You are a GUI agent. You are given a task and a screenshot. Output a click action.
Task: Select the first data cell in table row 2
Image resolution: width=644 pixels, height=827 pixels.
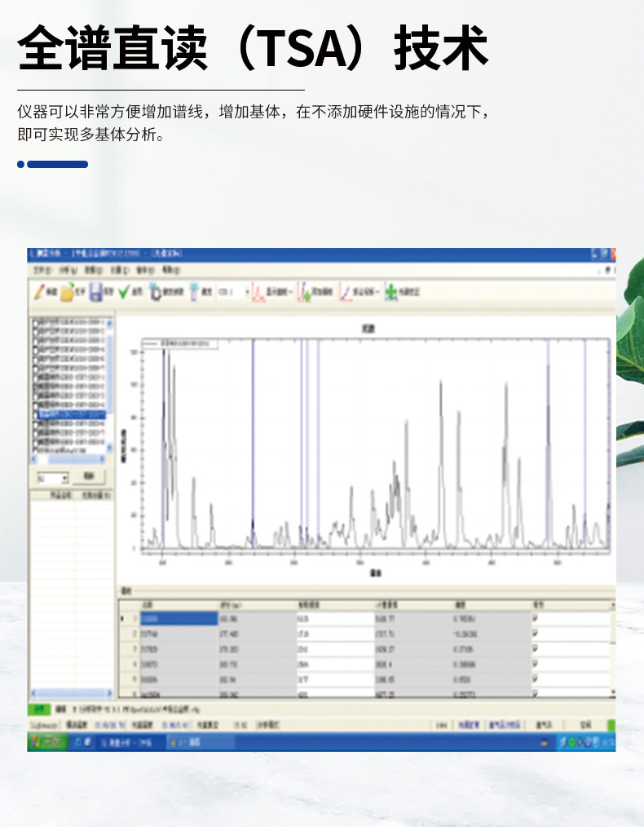click(179, 634)
